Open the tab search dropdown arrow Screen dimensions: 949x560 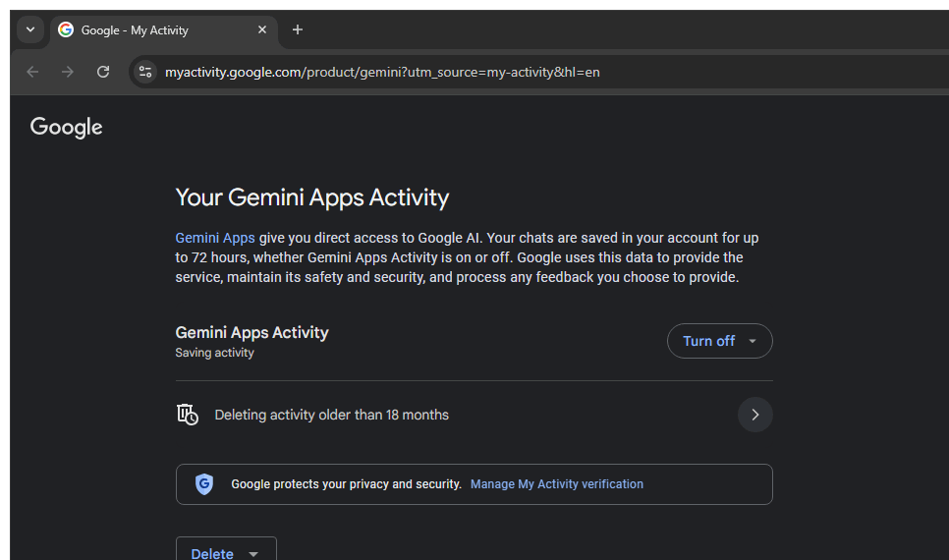[30, 29]
